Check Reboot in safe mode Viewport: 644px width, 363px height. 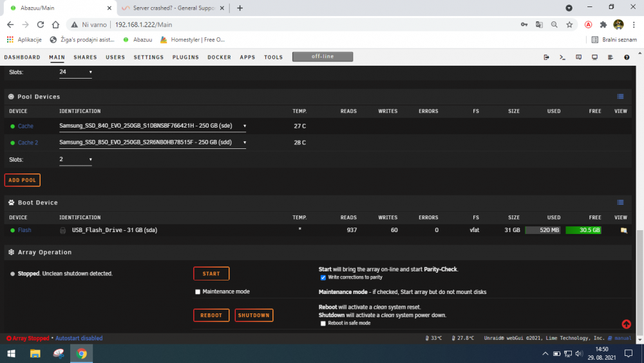click(323, 324)
